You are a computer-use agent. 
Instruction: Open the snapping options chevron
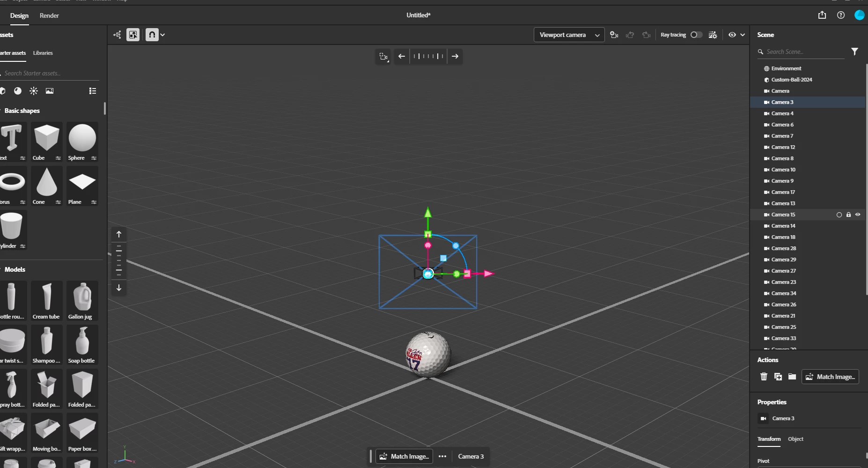click(x=162, y=35)
